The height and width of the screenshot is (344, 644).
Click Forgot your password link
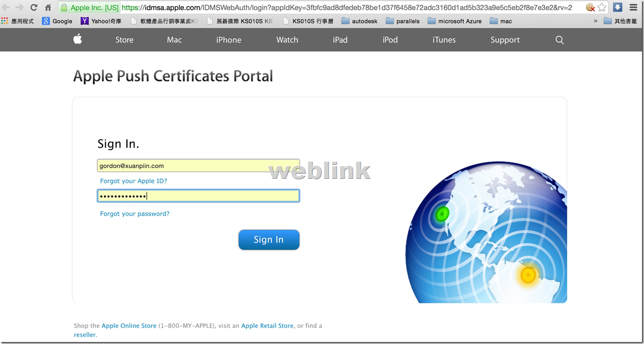tap(135, 214)
